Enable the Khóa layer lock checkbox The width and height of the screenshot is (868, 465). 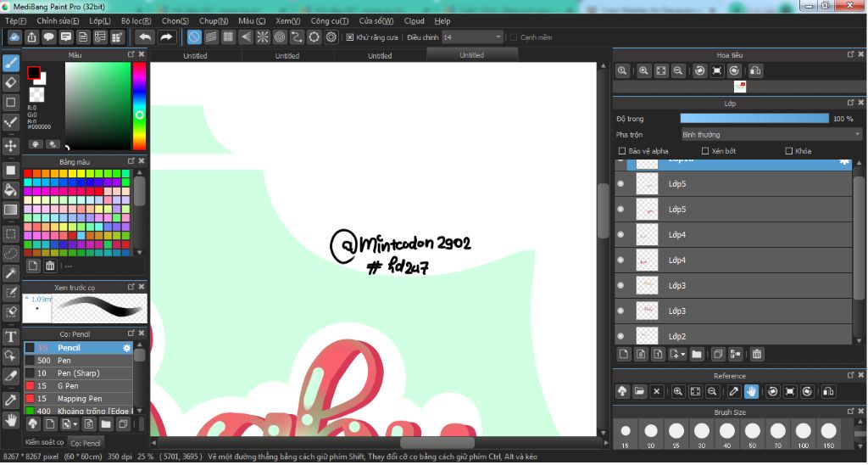[x=789, y=151]
